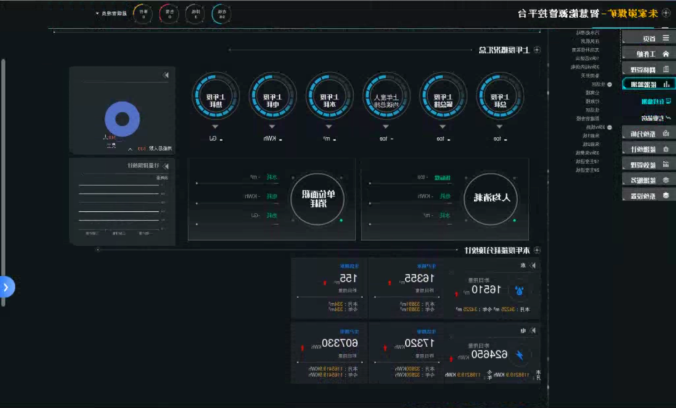Click the plus icon beside 上年度情况汇总 heading
The width and height of the screenshot is (676, 409).
click(x=536, y=49)
